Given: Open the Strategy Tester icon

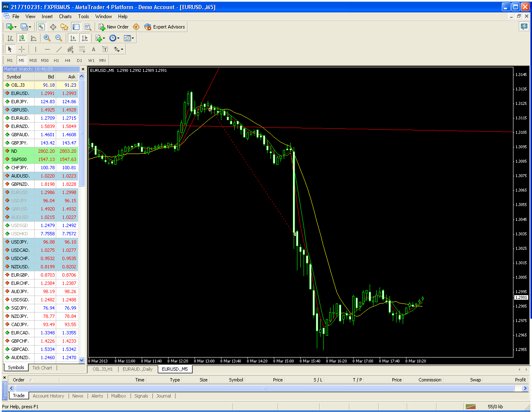Looking at the screenshot, I should click(88, 27).
